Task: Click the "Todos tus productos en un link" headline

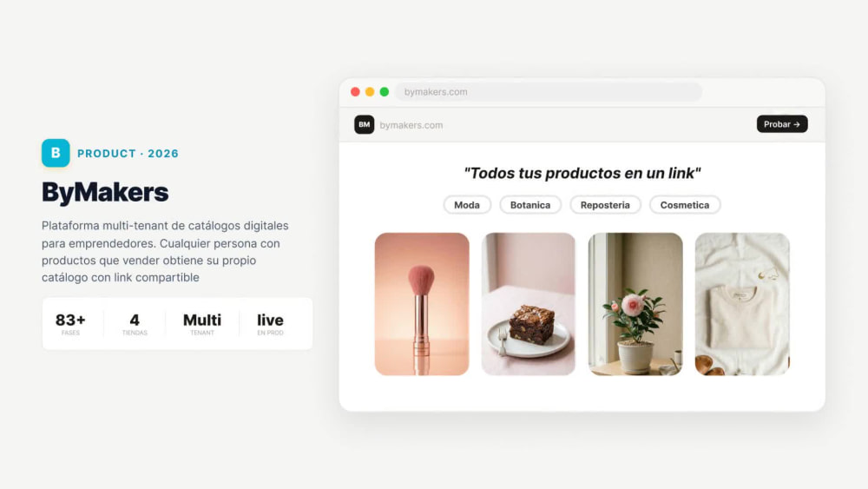Action: 582,174
